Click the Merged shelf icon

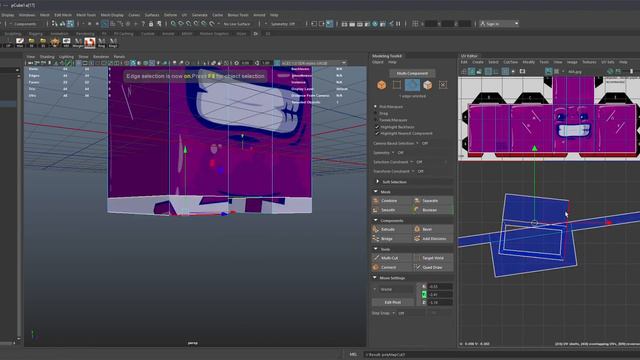78,42
